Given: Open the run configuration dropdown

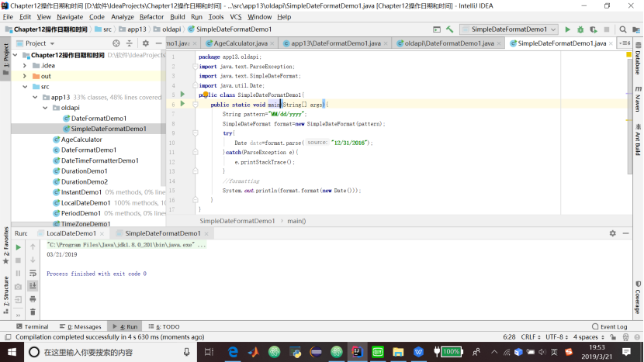Looking at the screenshot, I should click(508, 29).
